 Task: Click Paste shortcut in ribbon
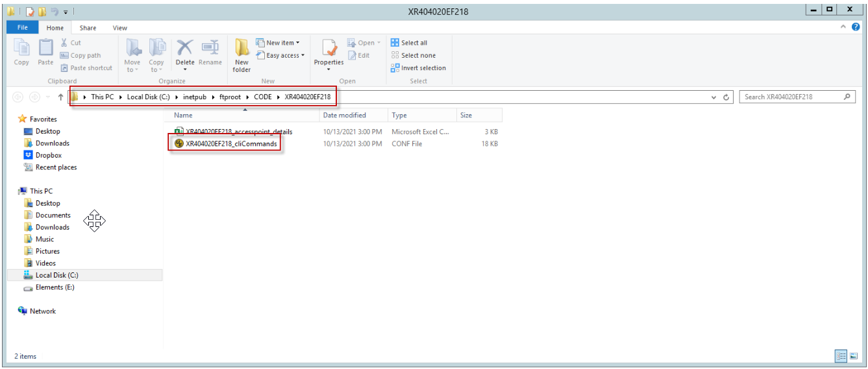coord(86,67)
